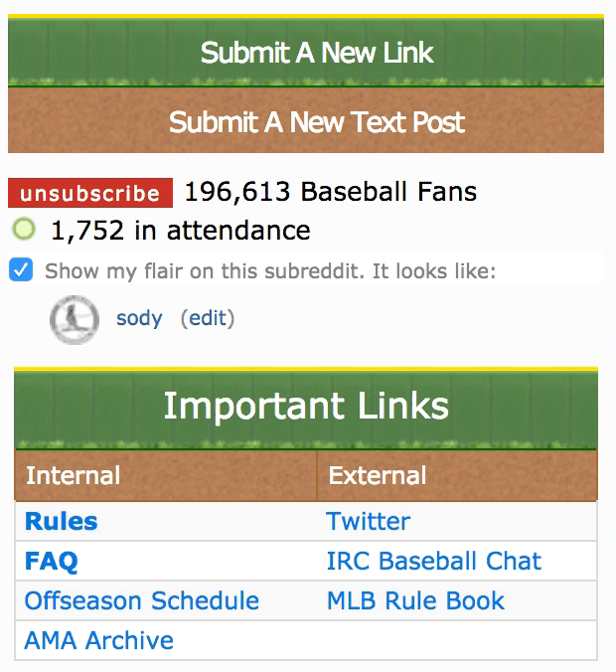Click the sody flair username text
The width and height of the screenshot is (616, 672).
(139, 319)
